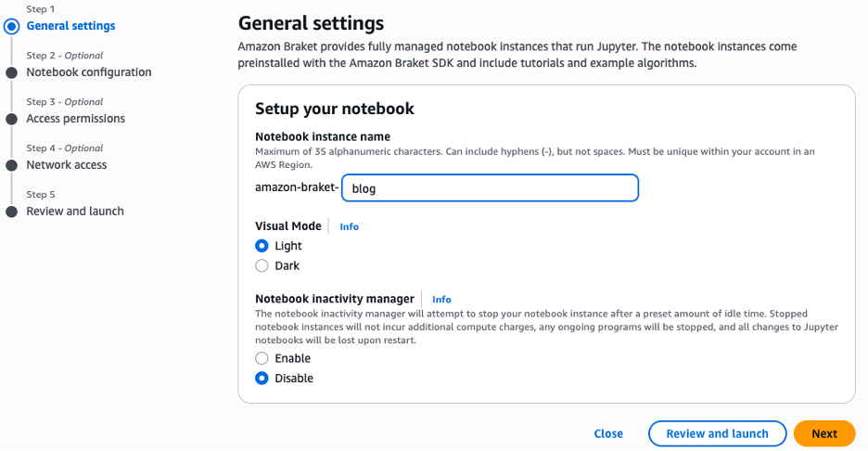This screenshot has height=451, width=868.
Task: Select Disable for notebook inactivity manager
Action: pyautogui.click(x=262, y=378)
